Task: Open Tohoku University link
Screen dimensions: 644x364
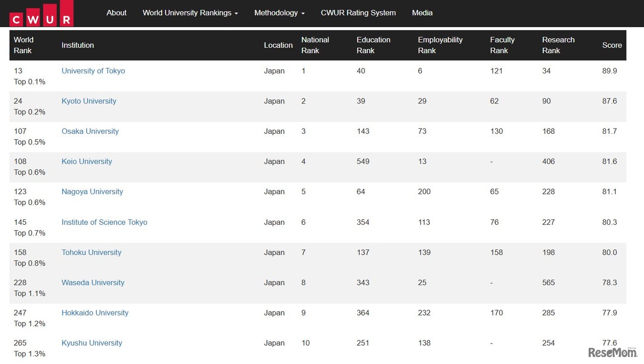Action: [x=91, y=252]
